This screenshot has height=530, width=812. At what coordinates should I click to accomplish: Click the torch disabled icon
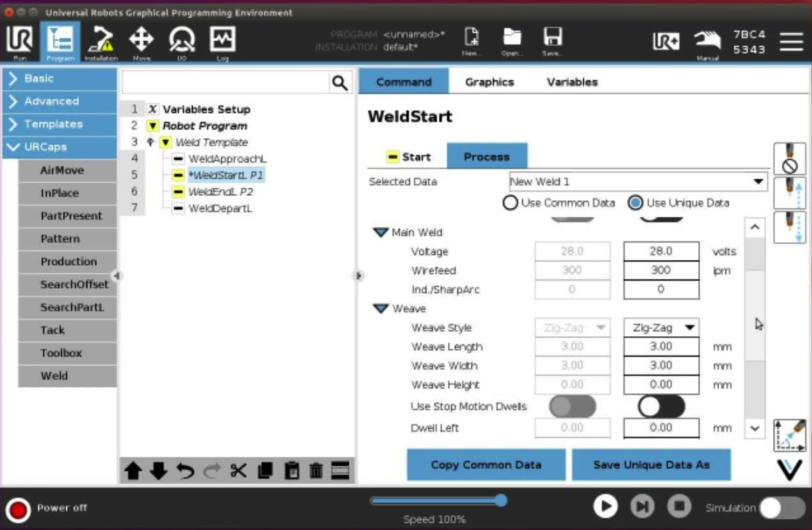coord(789,159)
